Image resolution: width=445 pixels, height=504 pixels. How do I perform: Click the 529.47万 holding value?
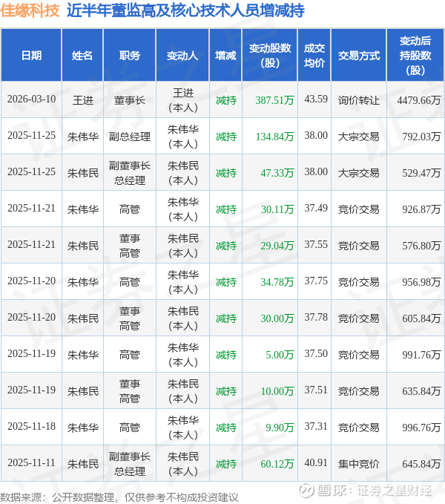coord(421,173)
